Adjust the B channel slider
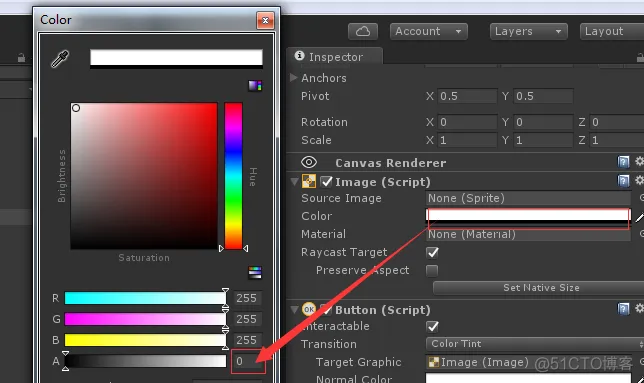The height and width of the screenshot is (383, 644). tap(145, 340)
